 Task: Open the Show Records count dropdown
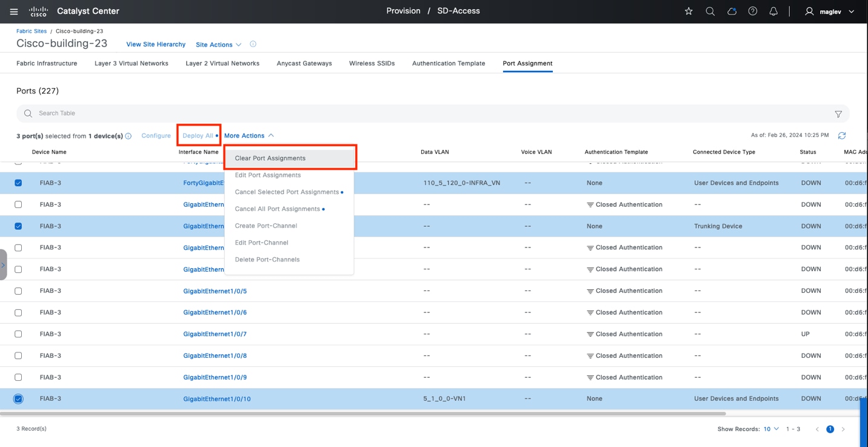770,429
